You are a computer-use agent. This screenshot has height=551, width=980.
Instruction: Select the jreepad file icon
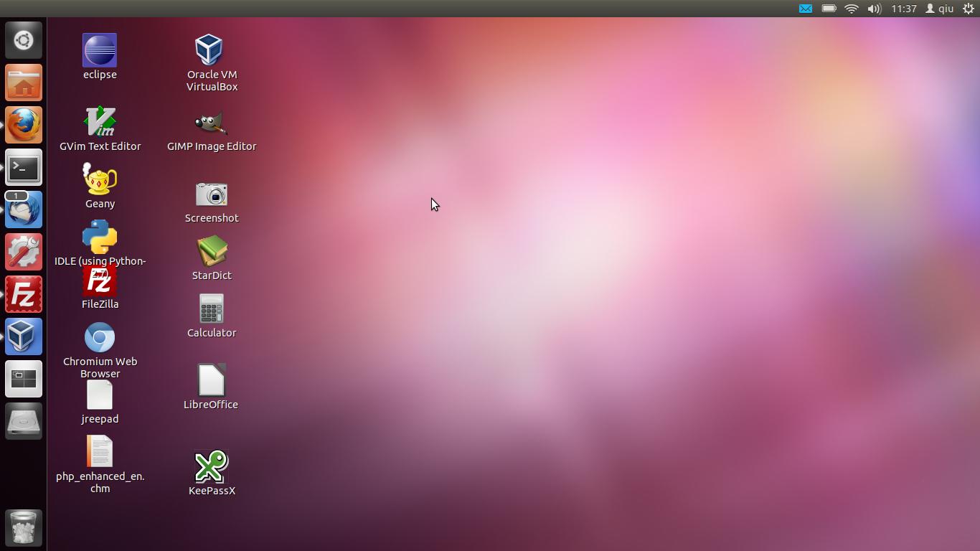(100, 395)
